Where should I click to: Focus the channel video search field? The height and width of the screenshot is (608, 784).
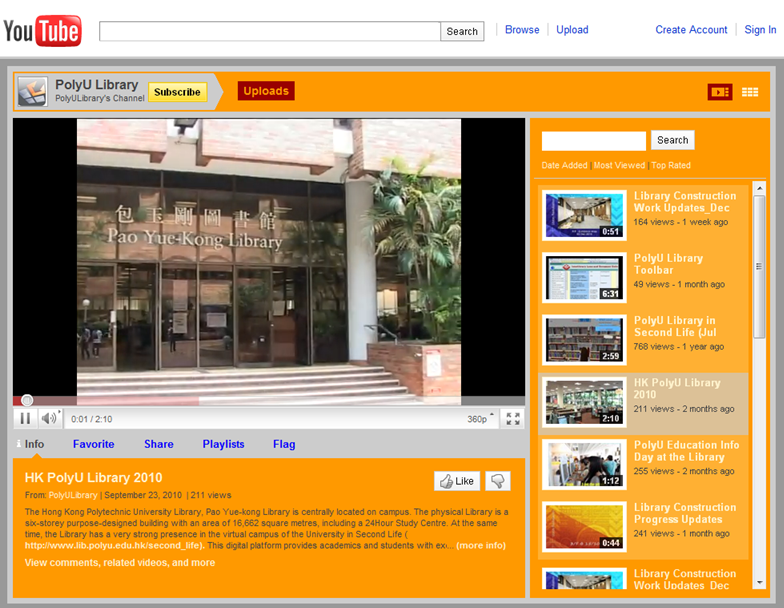click(594, 140)
